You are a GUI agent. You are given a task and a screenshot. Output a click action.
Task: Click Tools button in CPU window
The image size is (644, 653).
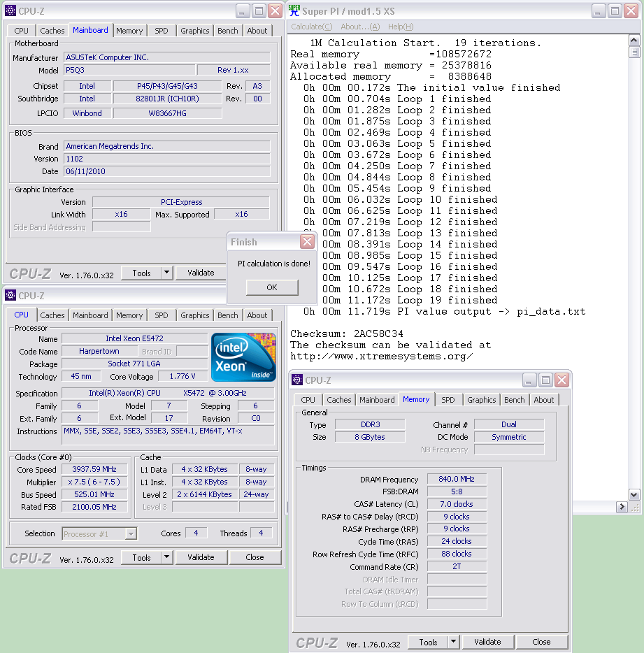click(141, 557)
